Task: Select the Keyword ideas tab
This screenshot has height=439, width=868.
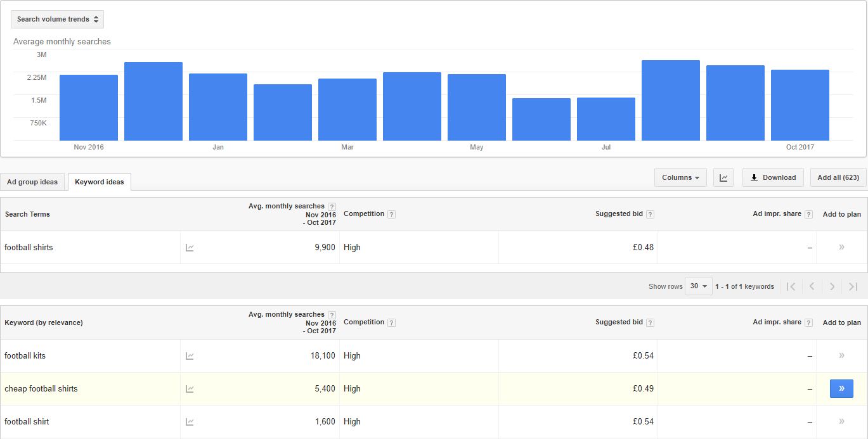Action: click(100, 182)
